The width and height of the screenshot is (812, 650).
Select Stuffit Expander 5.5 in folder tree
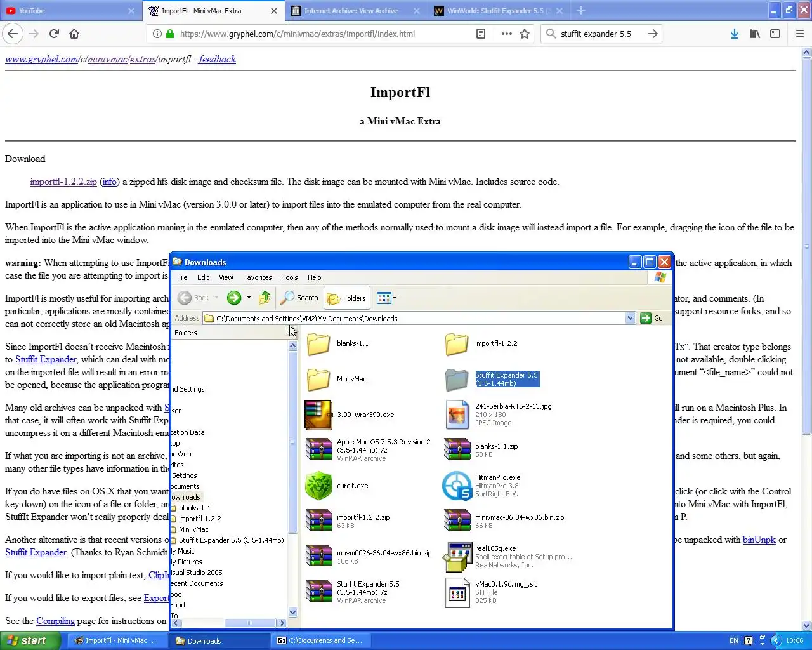pos(231,540)
